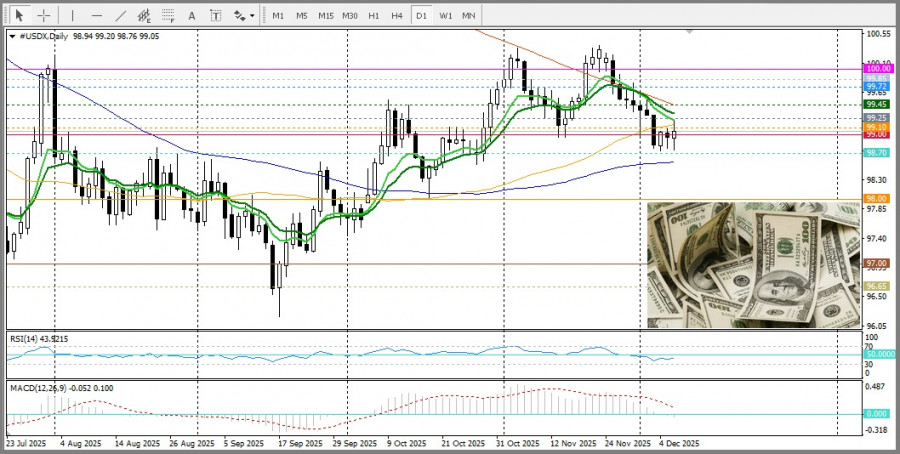Image resolution: width=900 pixels, height=454 pixels.
Task: Click the 4 Dec 2025 date label
Action: [679, 444]
